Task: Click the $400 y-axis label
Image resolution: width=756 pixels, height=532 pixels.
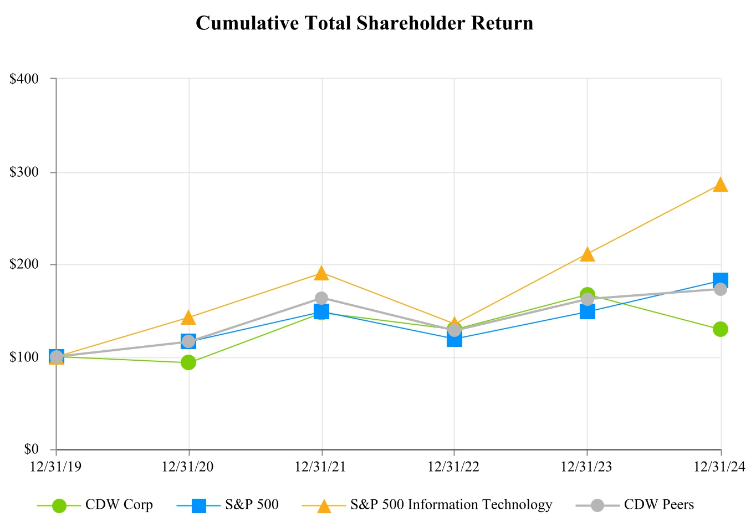Action: (x=24, y=79)
